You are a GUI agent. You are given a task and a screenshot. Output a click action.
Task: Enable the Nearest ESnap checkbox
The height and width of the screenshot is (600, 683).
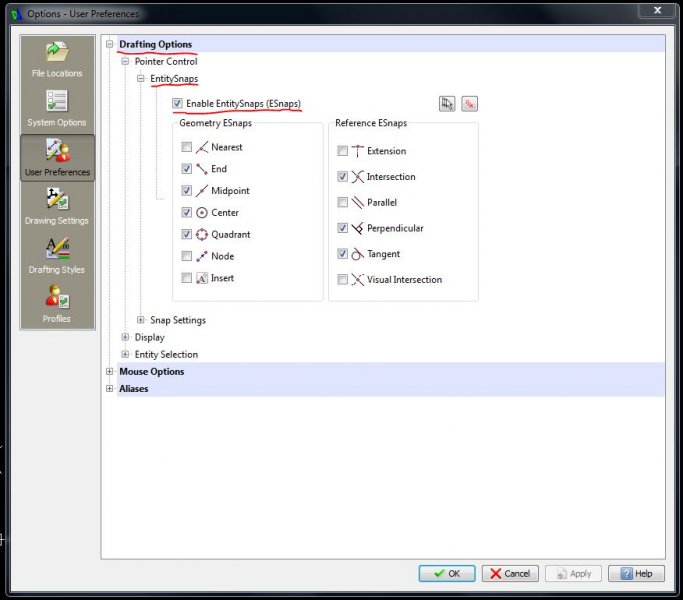(x=186, y=147)
